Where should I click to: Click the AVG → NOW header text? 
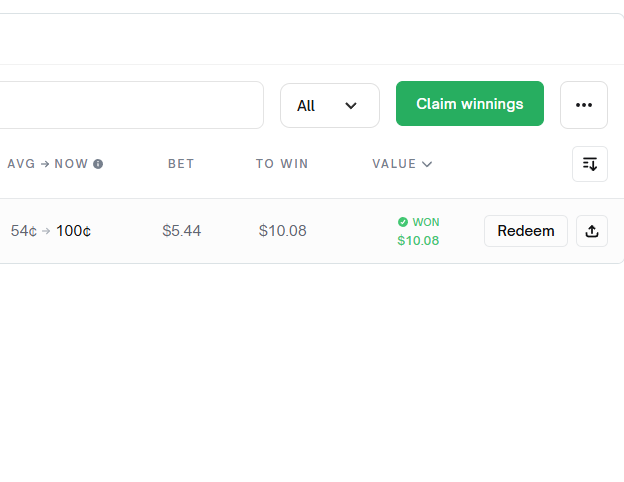(48, 164)
